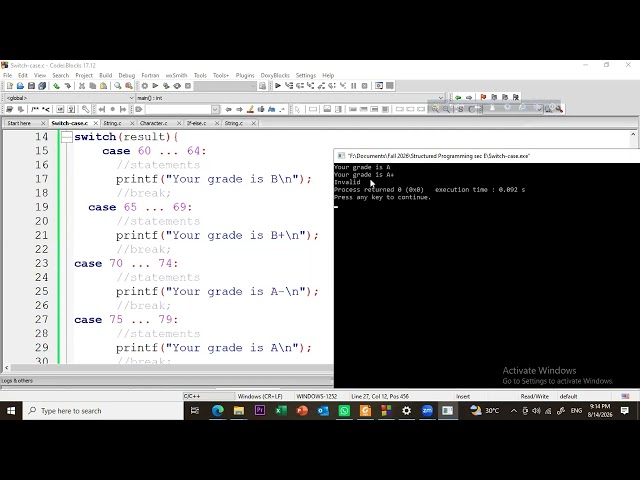Break the debugger with the pause icon
The image size is (640, 480).
(353, 86)
